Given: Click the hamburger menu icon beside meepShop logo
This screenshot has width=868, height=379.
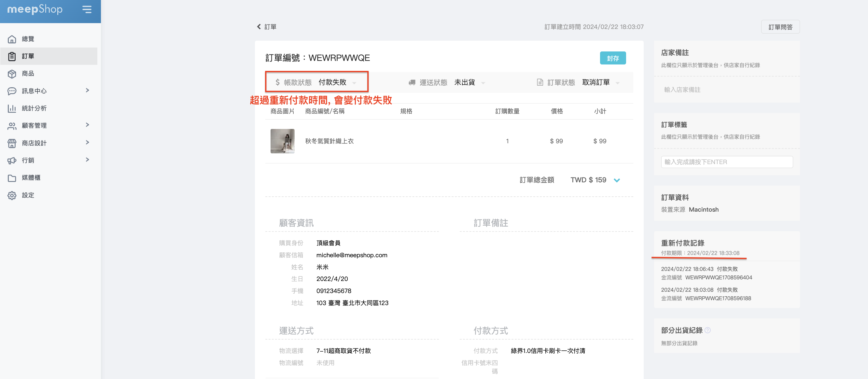Looking at the screenshot, I should [87, 9].
